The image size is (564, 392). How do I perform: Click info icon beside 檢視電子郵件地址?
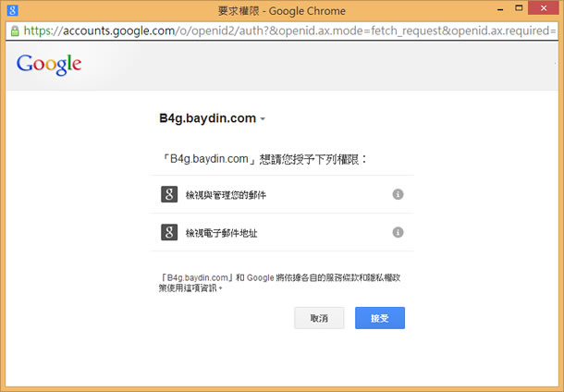click(398, 232)
